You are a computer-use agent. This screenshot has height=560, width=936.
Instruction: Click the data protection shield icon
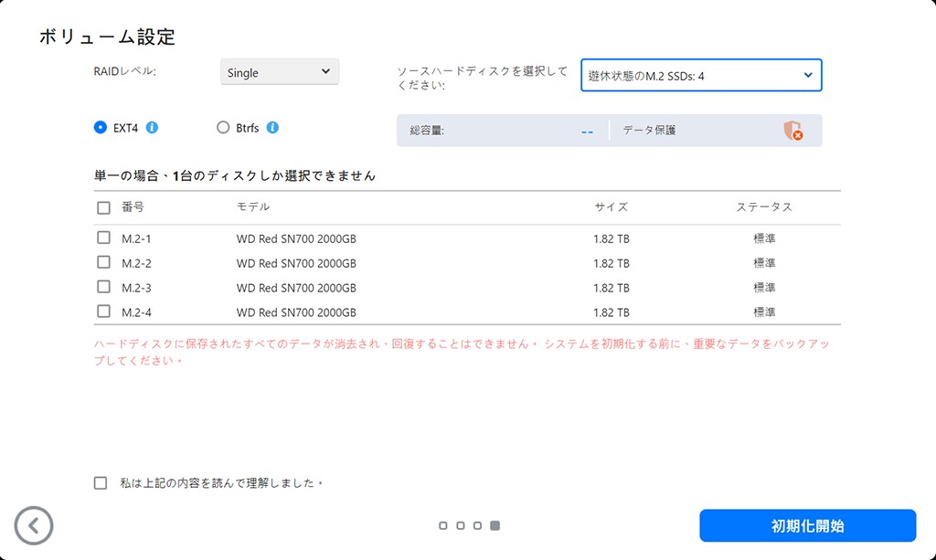(x=792, y=131)
